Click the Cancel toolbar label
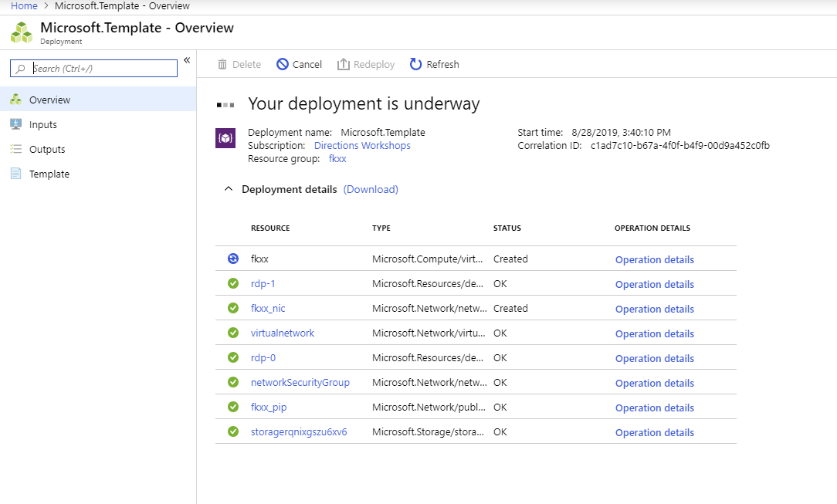Screen dimensions: 837x504 (x=307, y=65)
